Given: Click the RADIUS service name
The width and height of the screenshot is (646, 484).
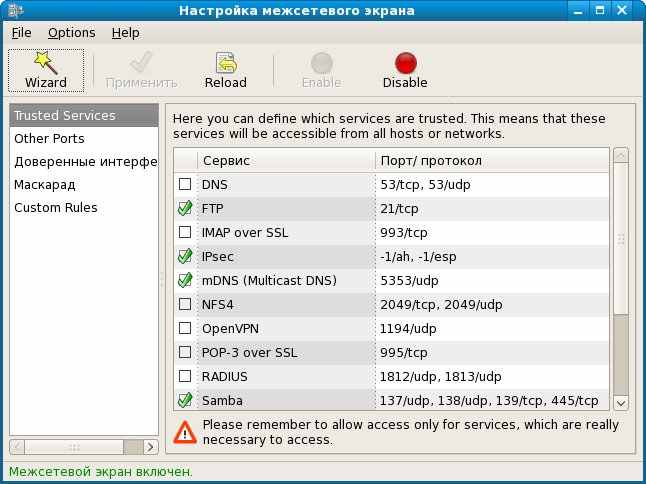Looking at the screenshot, I should 225,376.
